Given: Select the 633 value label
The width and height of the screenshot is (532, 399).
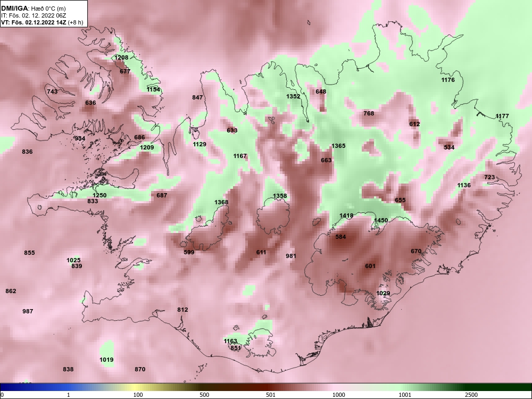Looking at the screenshot, I should pyautogui.click(x=232, y=130).
